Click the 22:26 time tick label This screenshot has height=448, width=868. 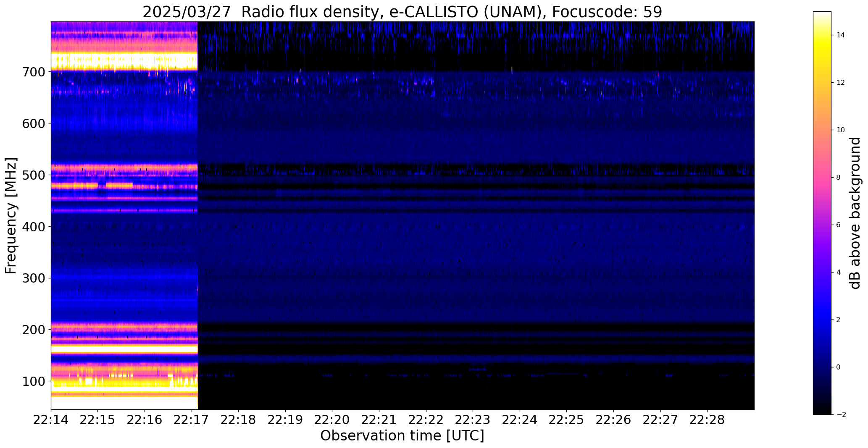tap(614, 420)
